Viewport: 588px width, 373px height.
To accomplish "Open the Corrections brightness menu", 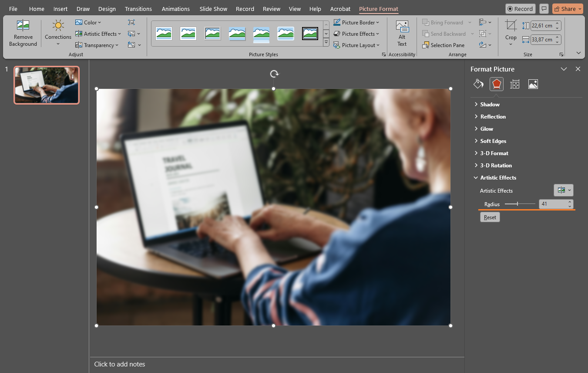I will (x=58, y=33).
